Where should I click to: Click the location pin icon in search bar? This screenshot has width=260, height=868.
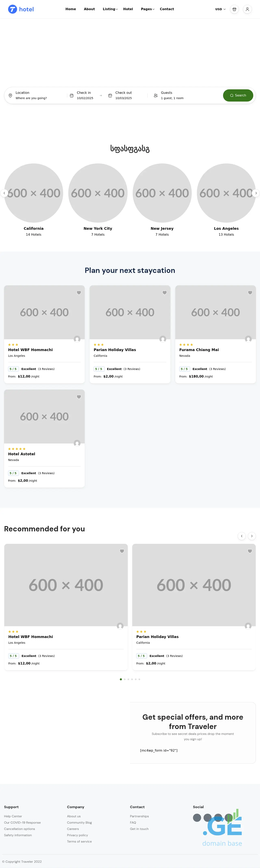pyautogui.click(x=10, y=96)
